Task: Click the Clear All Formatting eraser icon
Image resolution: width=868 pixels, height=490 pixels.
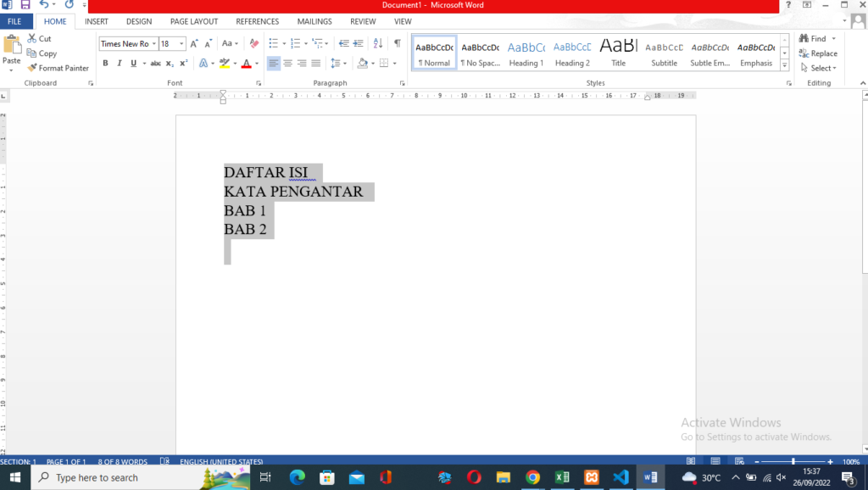Action: pyautogui.click(x=253, y=43)
